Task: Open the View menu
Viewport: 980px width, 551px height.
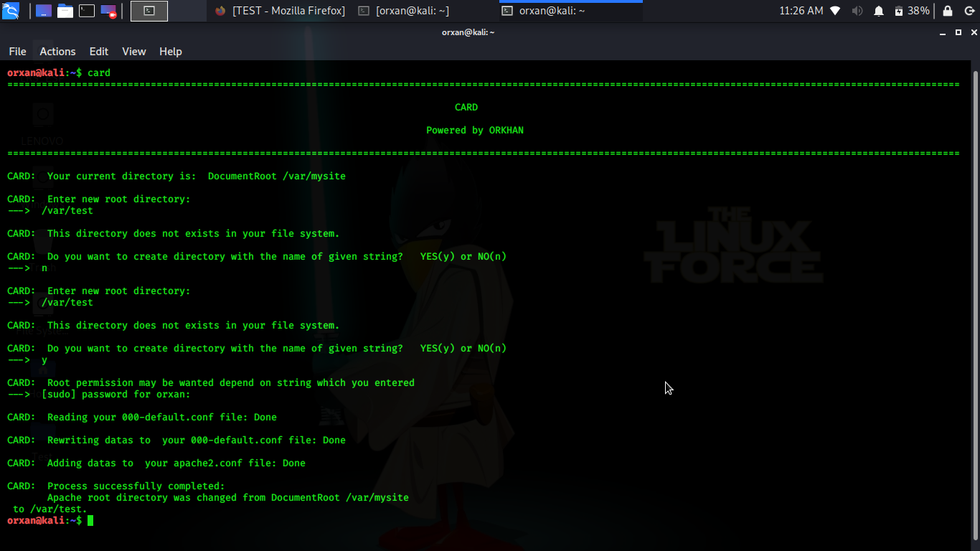Action: [x=134, y=52]
